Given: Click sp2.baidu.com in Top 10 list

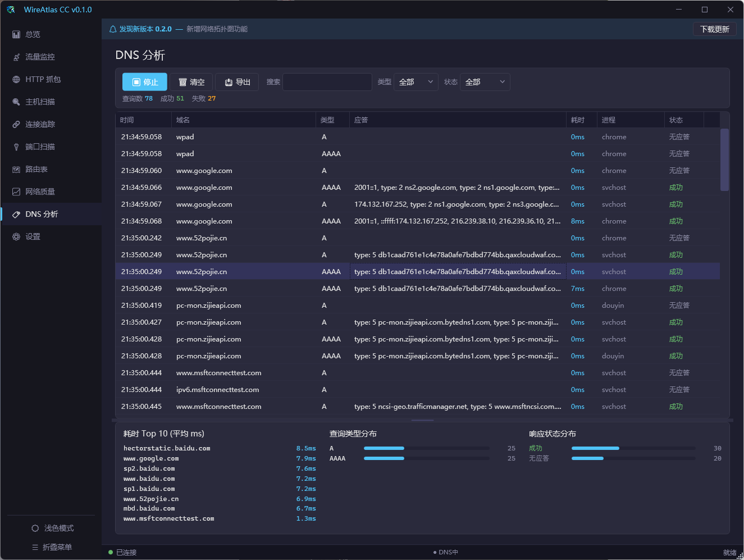Looking at the screenshot, I should 149,468.
